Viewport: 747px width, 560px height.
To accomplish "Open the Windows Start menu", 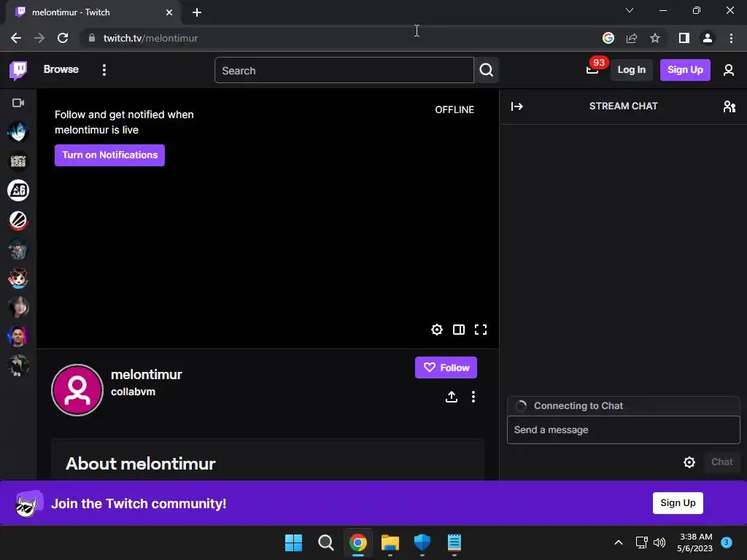I will click(293, 542).
